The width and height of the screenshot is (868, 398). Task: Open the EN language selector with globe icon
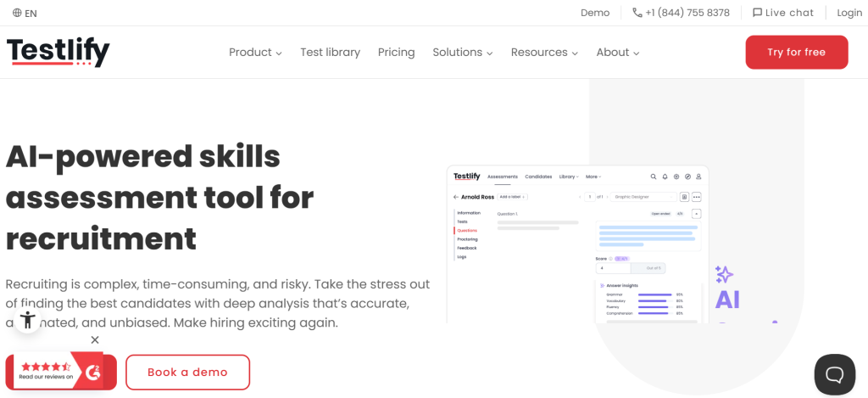(x=25, y=13)
